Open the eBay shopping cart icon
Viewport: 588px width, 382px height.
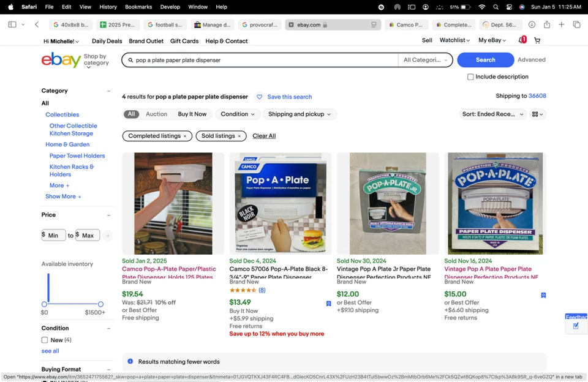point(537,40)
